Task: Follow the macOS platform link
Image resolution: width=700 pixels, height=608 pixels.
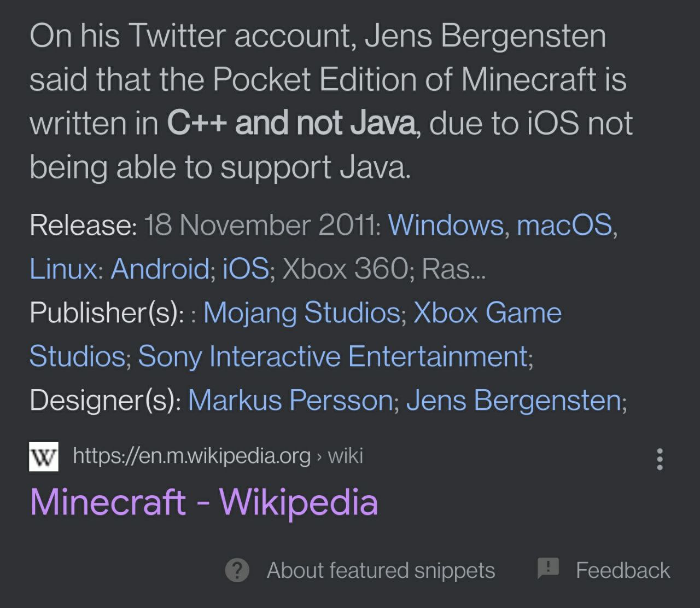Action: pyautogui.click(x=564, y=225)
